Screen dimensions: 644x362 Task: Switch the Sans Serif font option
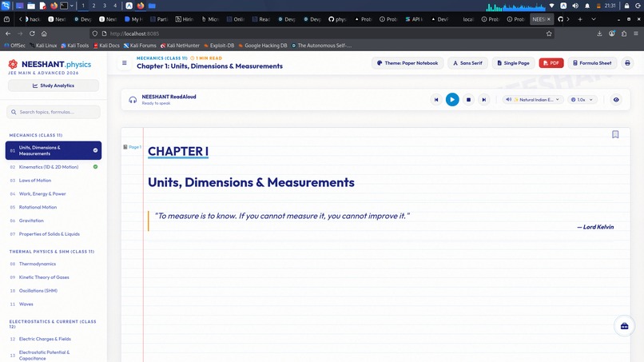(x=467, y=63)
